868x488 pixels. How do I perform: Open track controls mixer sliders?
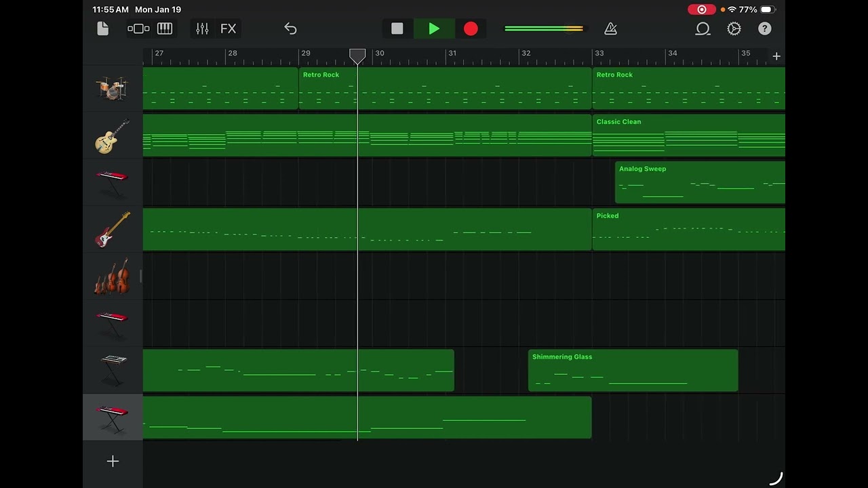coord(202,28)
